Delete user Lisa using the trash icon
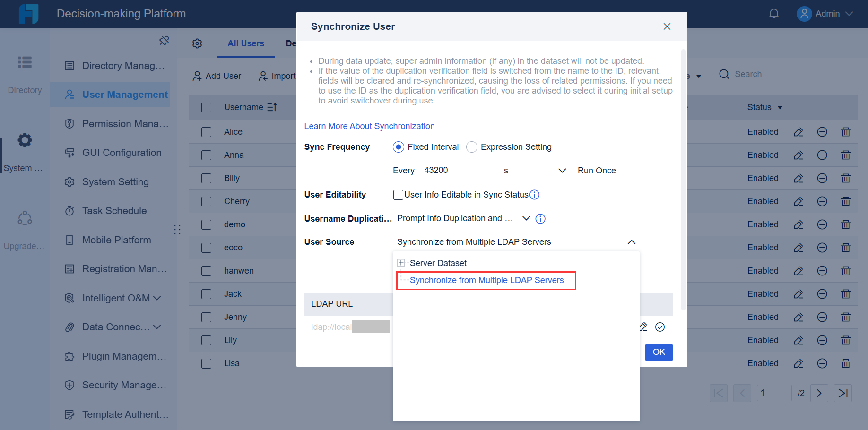Viewport: 868px width, 430px height. [846, 363]
